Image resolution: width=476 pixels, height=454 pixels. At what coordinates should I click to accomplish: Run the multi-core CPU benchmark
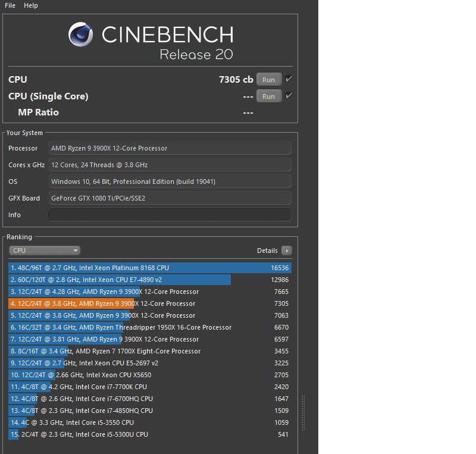pos(269,80)
